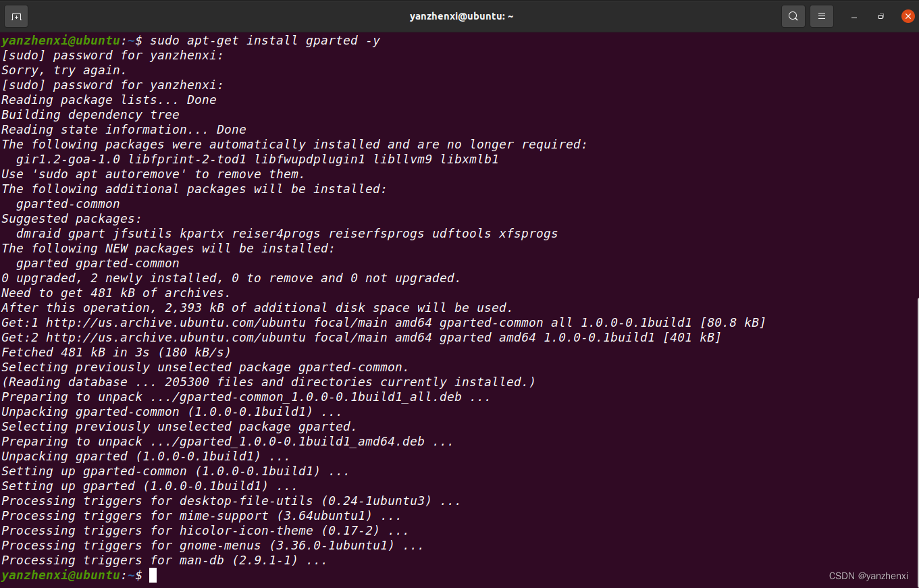Restore the terminal window size
The image size is (919, 588).
coord(881,15)
